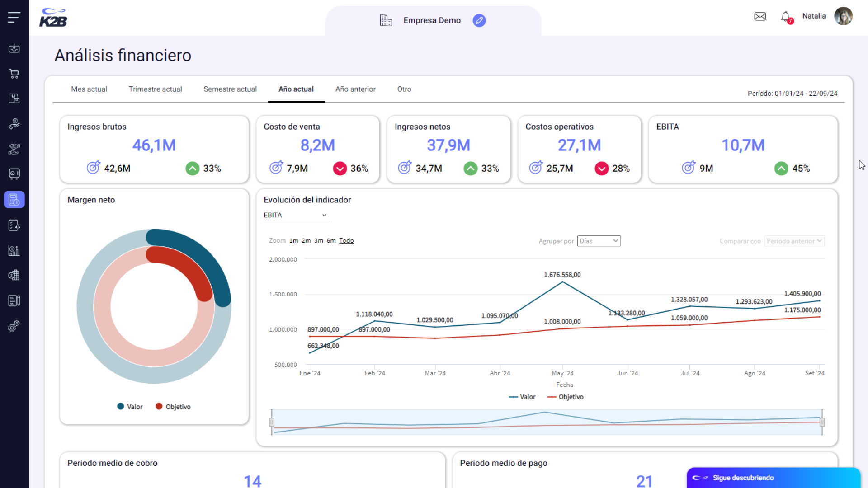The width and height of the screenshot is (868, 488).
Task: Set chart zoom to 3m
Action: (318, 241)
